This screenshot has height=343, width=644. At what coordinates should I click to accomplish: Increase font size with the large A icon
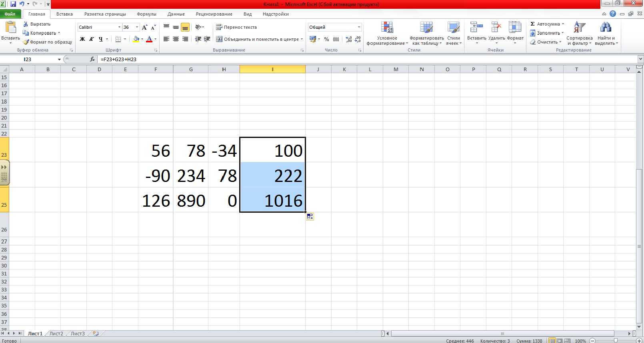[145, 27]
